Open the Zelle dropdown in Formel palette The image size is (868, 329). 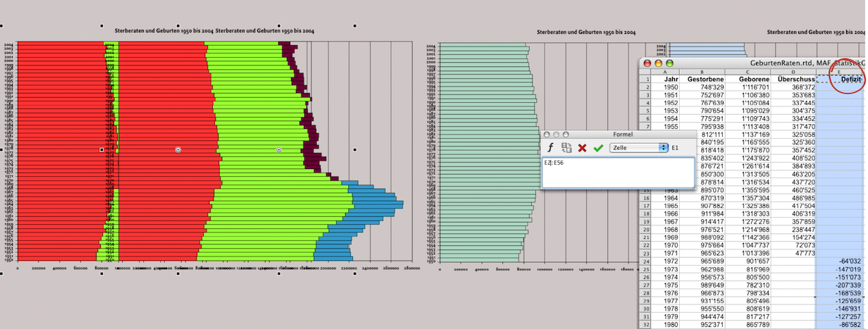(639, 148)
